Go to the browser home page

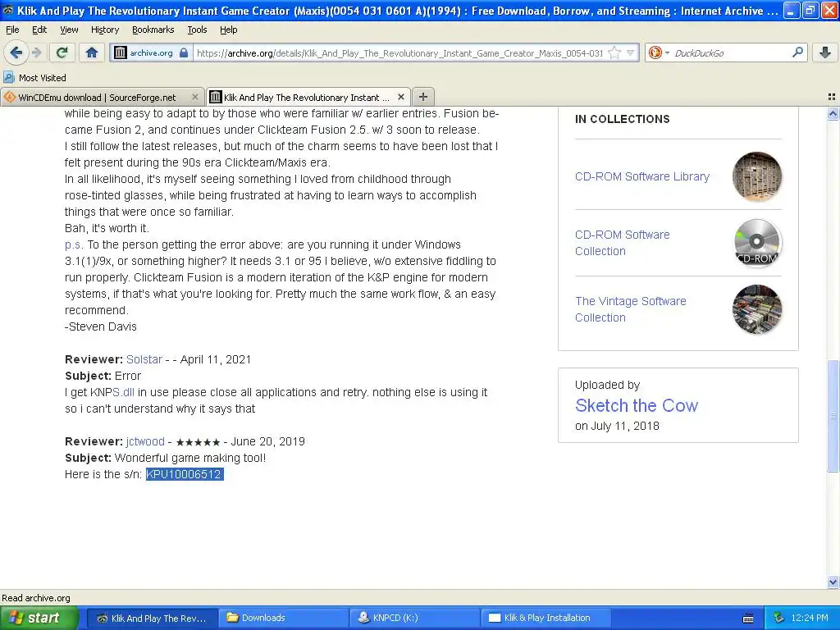pyautogui.click(x=92, y=52)
